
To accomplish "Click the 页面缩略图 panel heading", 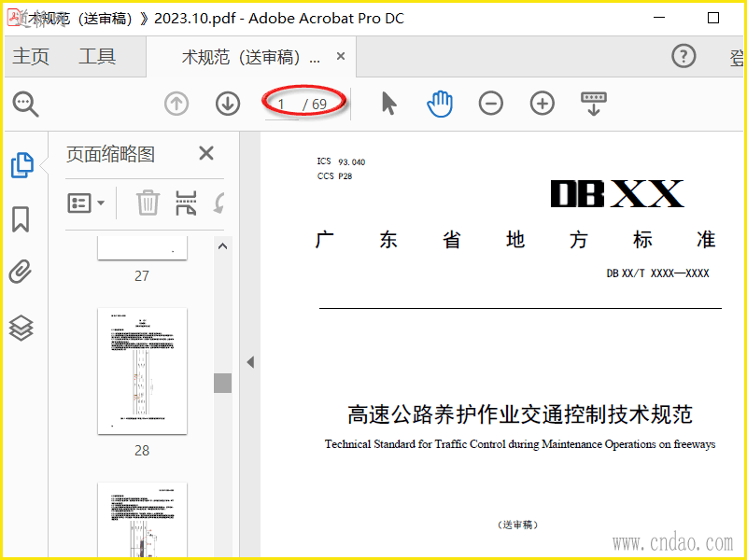I will point(110,154).
